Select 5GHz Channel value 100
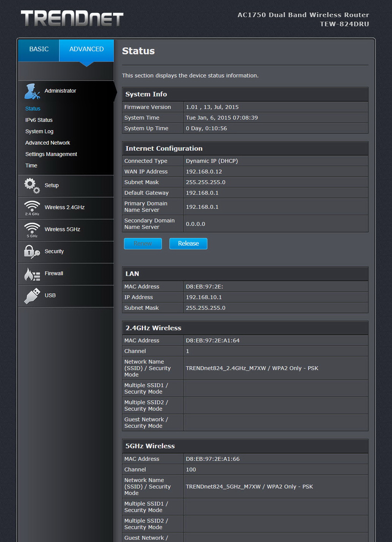The height and width of the screenshot is (542, 392). (191, 470)
